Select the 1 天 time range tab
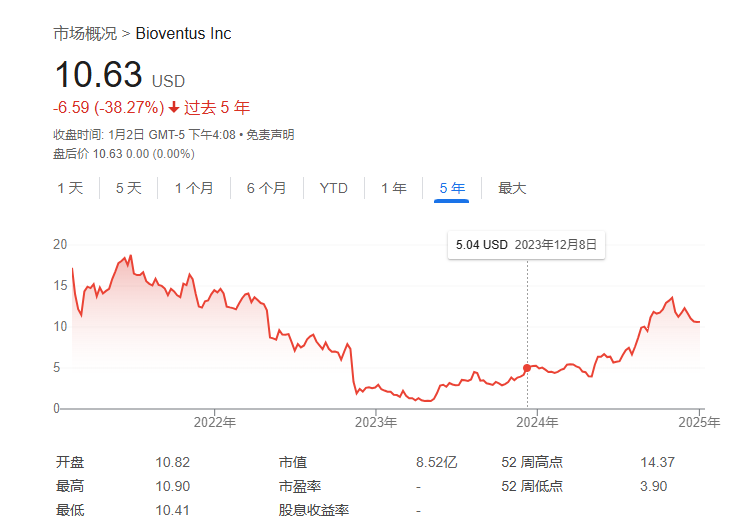 [x=70, y=188]
